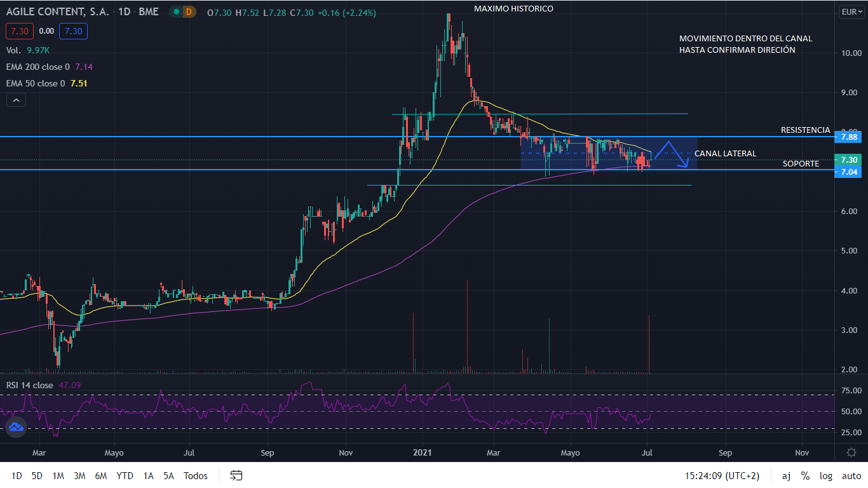Click the green market status dot
The width and height of the screenshot is (868, 488).
[176, 13]
